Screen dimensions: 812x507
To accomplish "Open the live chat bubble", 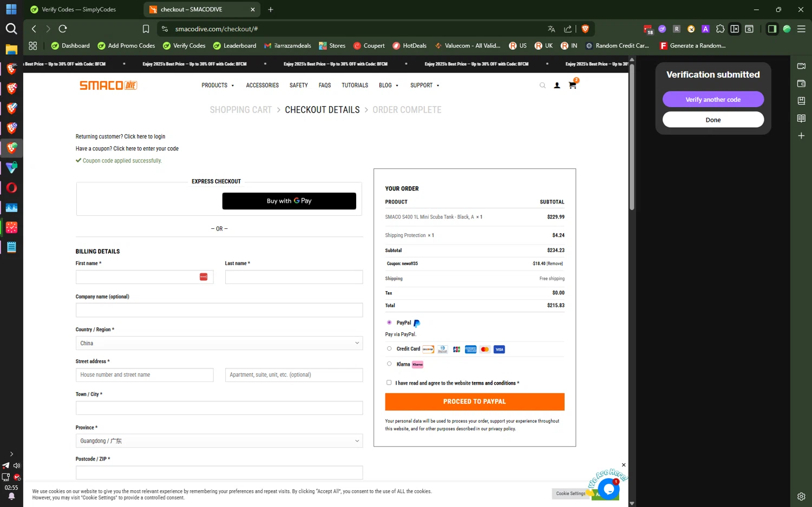I will pyautogui.click(x=608, y=489).
